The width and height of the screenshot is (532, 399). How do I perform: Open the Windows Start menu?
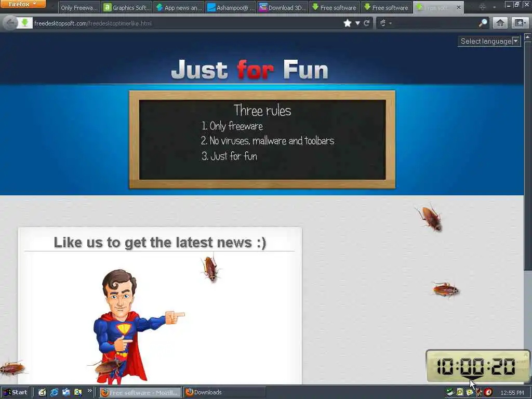[x=16, y=392]
